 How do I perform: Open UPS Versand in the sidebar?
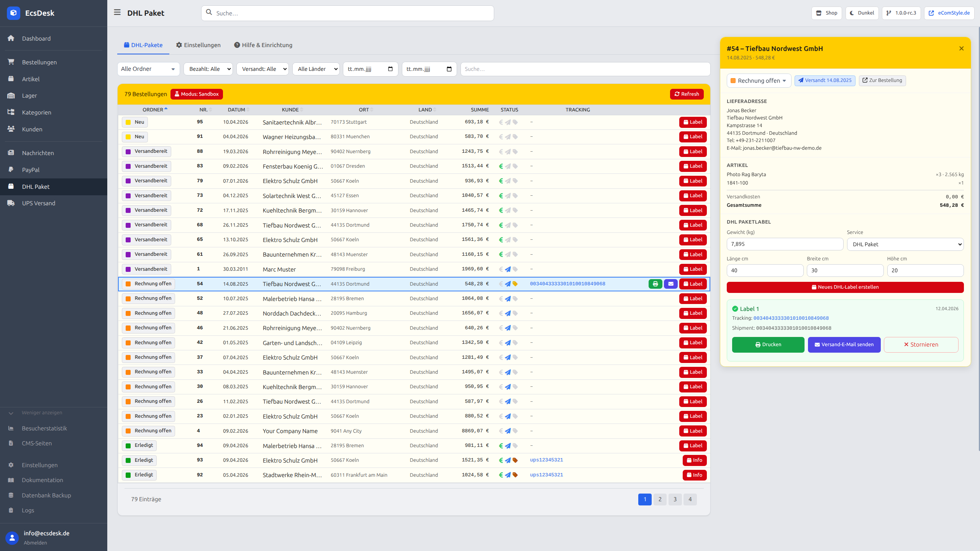click(x=54, y=203)
